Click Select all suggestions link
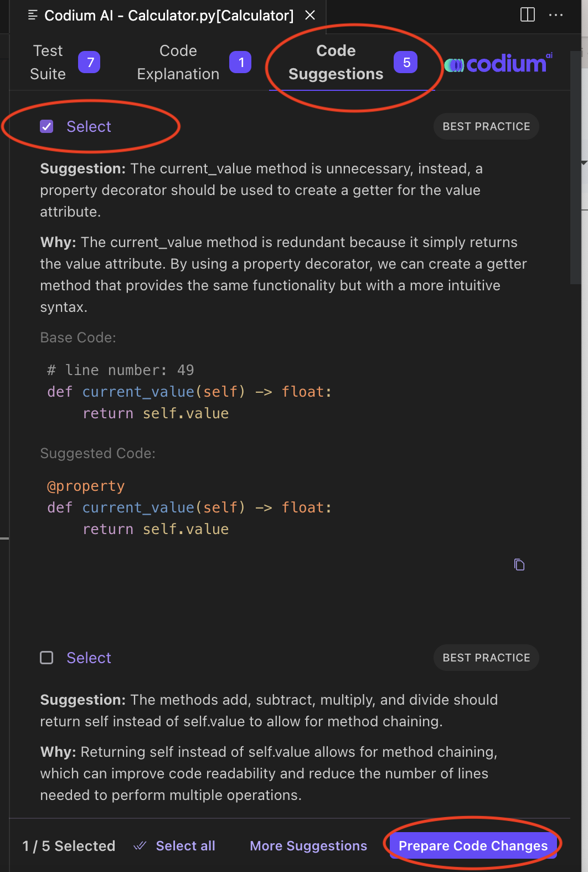 click(x=185, y=846)
